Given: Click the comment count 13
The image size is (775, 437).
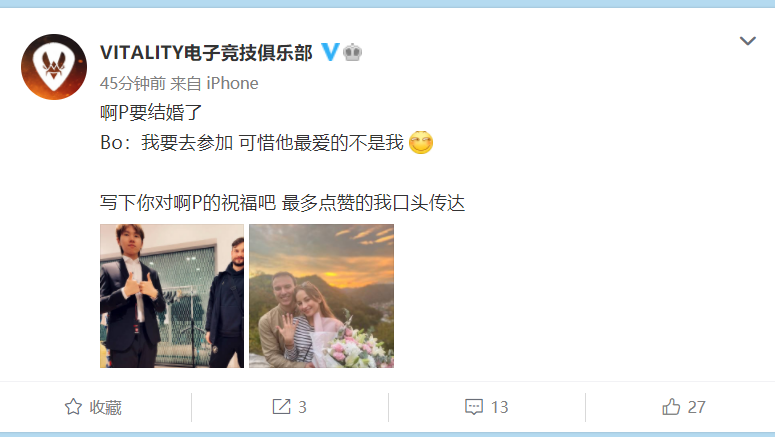Looking at the screenshot, I should pos(499,407).
